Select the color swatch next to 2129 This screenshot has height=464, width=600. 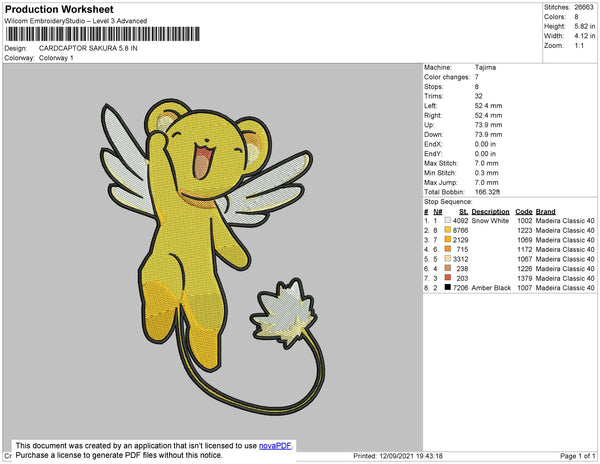click(448, 240)
